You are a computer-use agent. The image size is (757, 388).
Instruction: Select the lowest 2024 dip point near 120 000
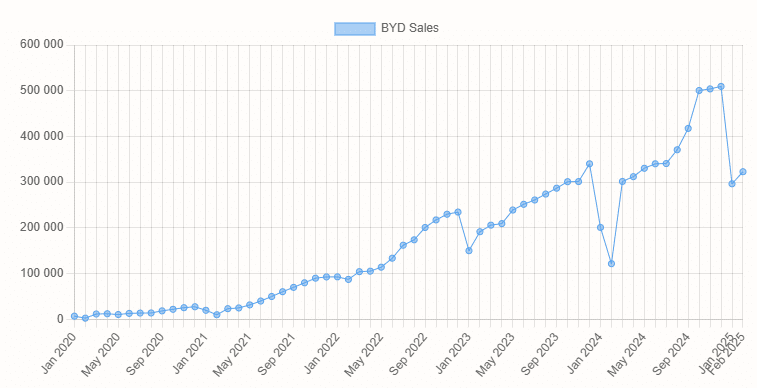coord(611,263)
